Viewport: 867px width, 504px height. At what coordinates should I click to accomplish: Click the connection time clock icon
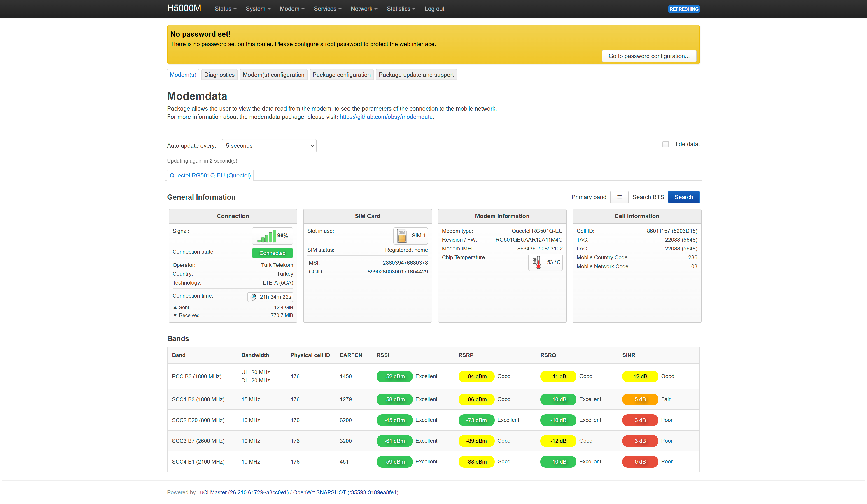tap(253, 297)
